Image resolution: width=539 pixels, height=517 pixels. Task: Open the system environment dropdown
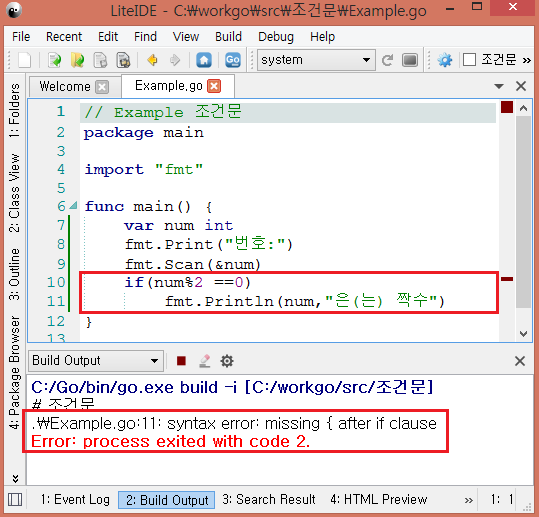point(316,60)
